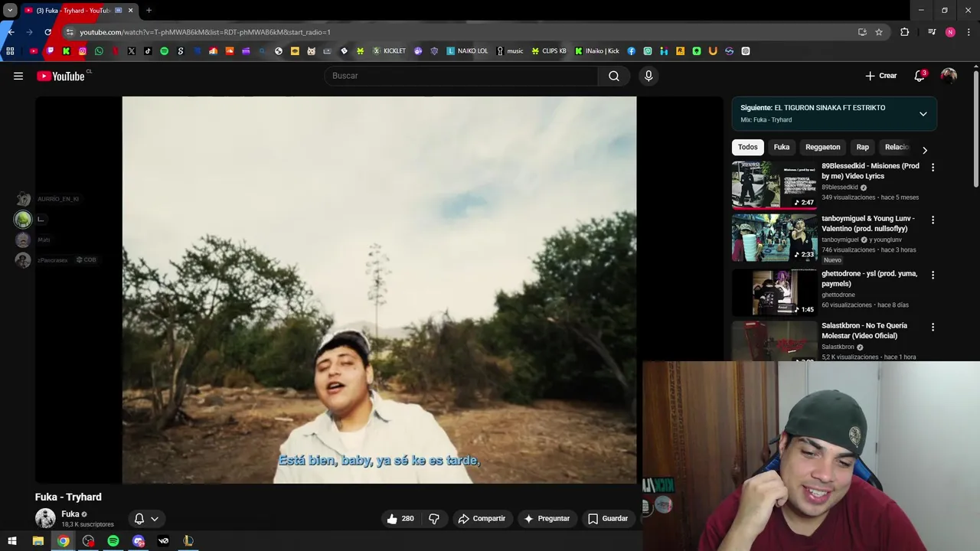Open site information icon in address bar
The width and height of the screenshot is (980, 551).
[x=69, y=32]
